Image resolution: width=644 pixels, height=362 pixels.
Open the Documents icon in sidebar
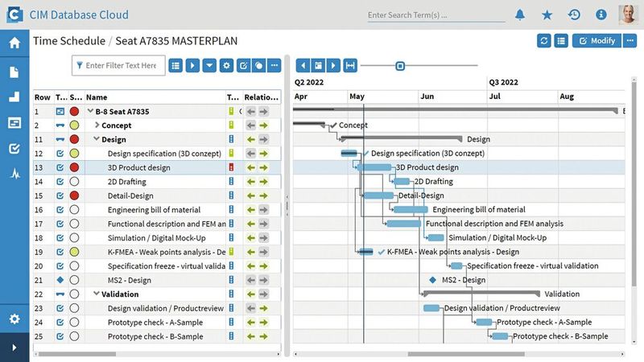click(14, 72)
